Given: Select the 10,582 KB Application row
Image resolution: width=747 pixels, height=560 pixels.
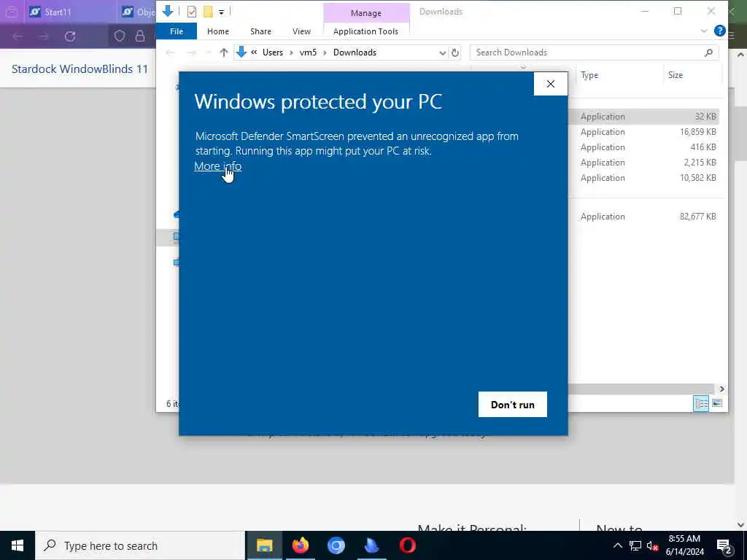Looking at the screenshot, I should [x=644, y=178].
